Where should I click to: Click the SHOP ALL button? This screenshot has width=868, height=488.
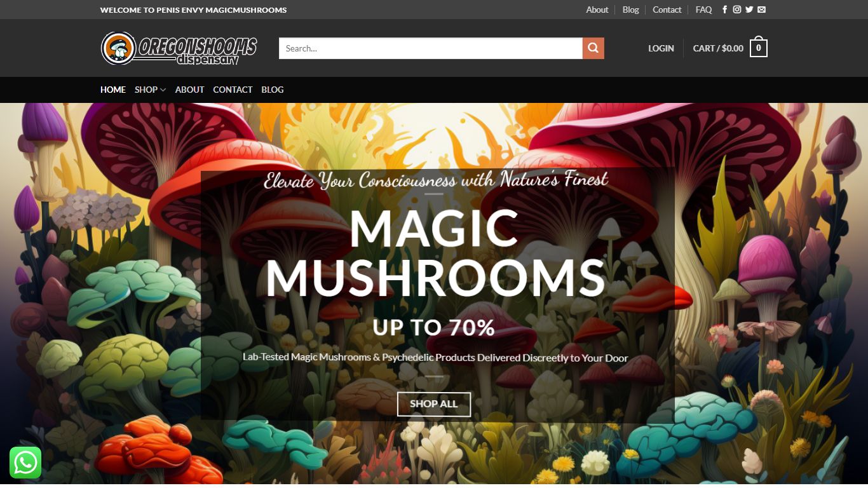click(x=434, y=404)
